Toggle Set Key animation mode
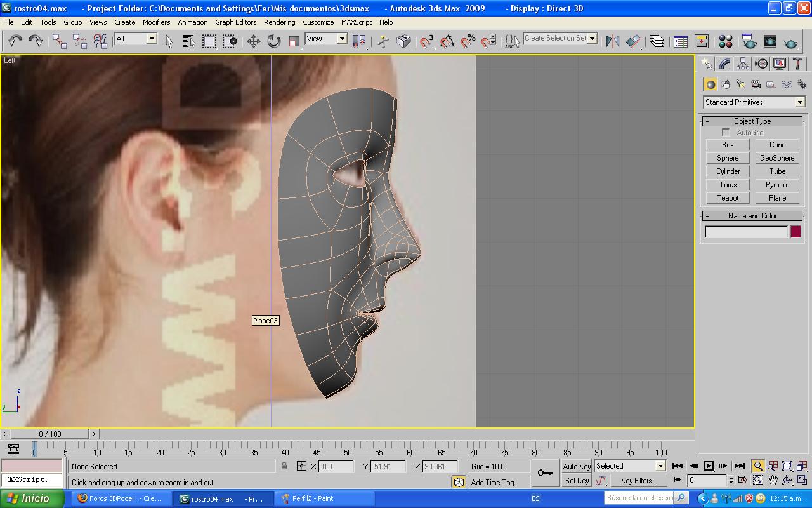812x508 pixels. point(577,481)
